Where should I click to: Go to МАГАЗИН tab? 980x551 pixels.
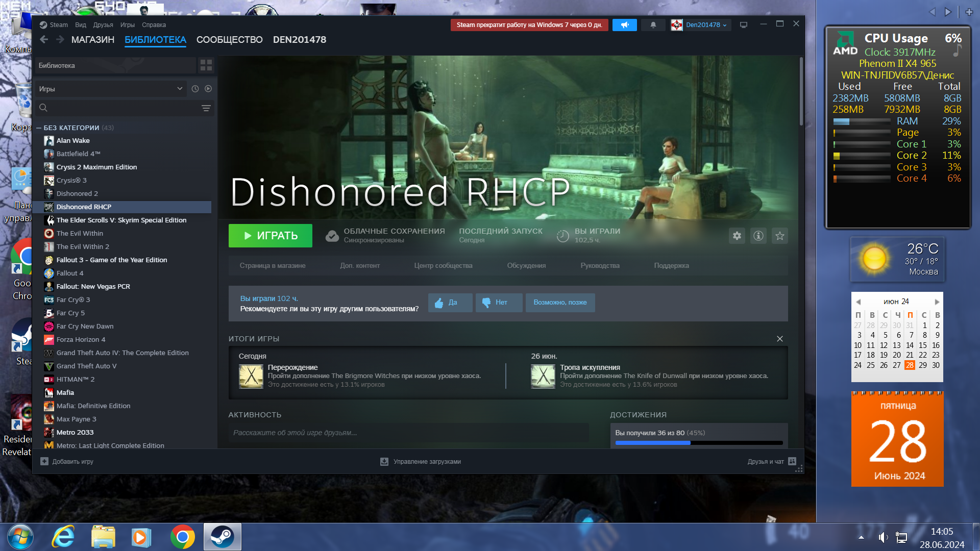pyautogui.click(x=93, y=40)
